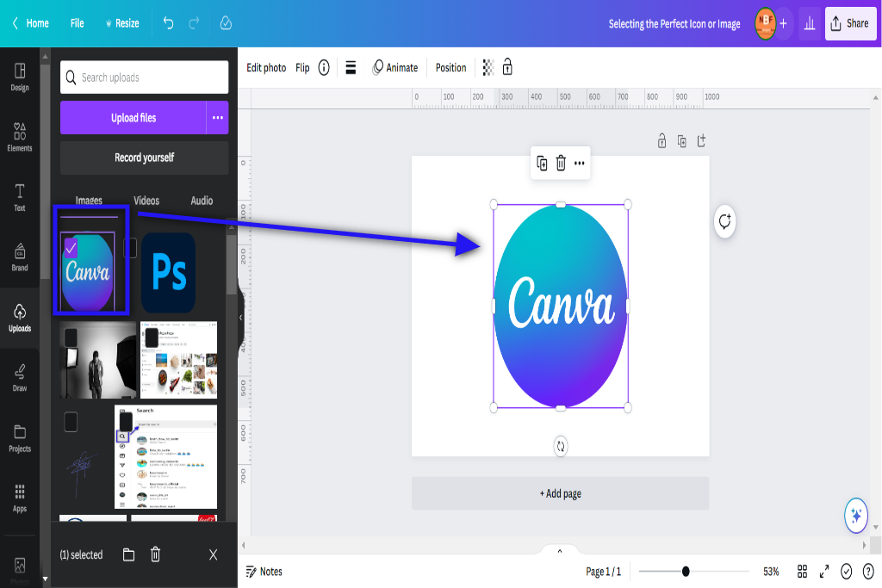The height and width of the screenshot is (588, 882).
Task: Click the cloud save status icon
Action: tap(226, 23)
